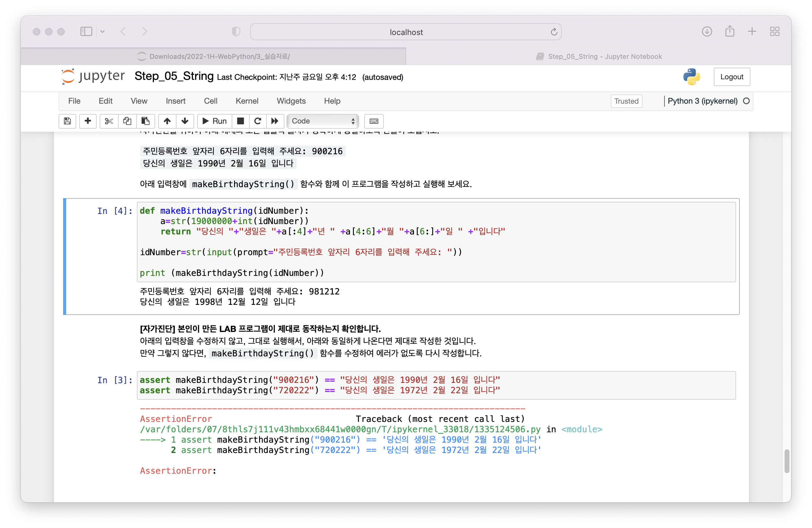
Task: Open the Cell menu
Action: pyautogui.click(x=211, y=101)
